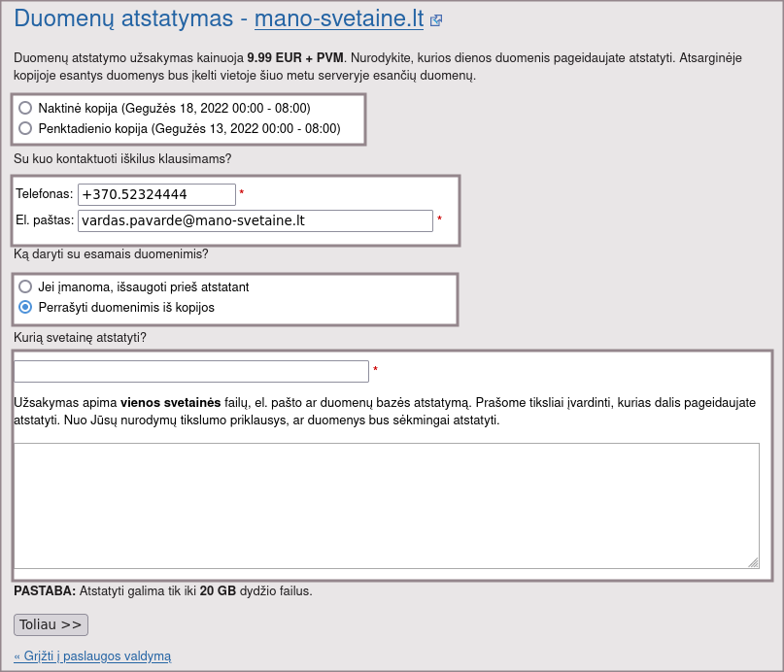
Task: Select the Naktinė kopija radio button
Action: click(25, 108)
